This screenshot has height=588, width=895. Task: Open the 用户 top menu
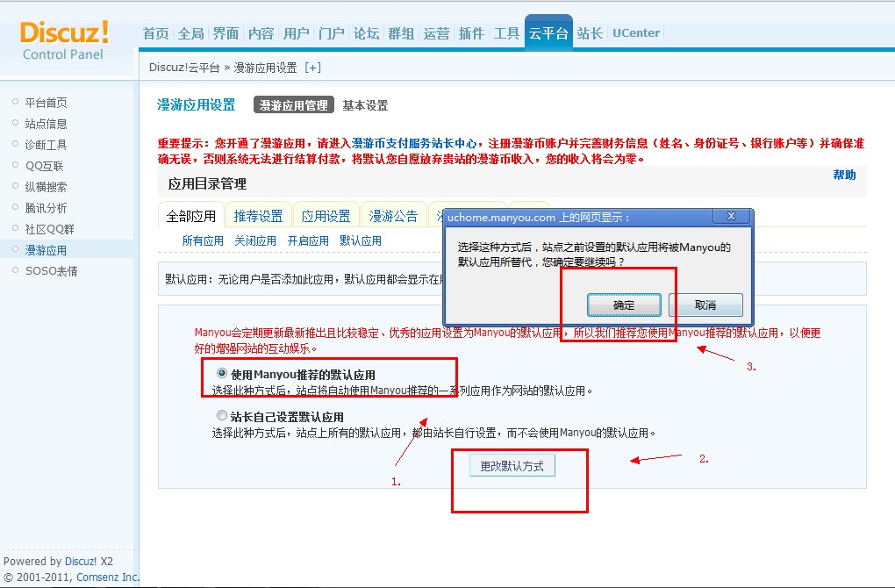[297, 33]
